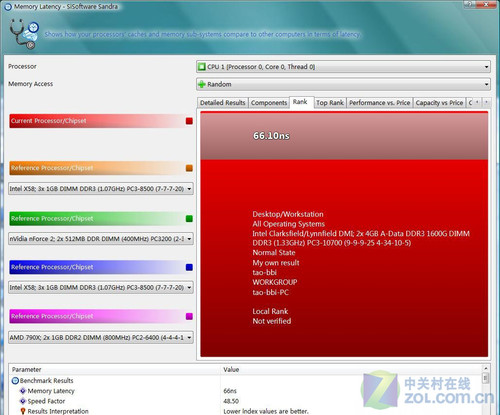Toggle the green Reference Processor/Chipset square
Image resolution: width=500 pixels, height=415 pixels.
(x=189, y=219)
